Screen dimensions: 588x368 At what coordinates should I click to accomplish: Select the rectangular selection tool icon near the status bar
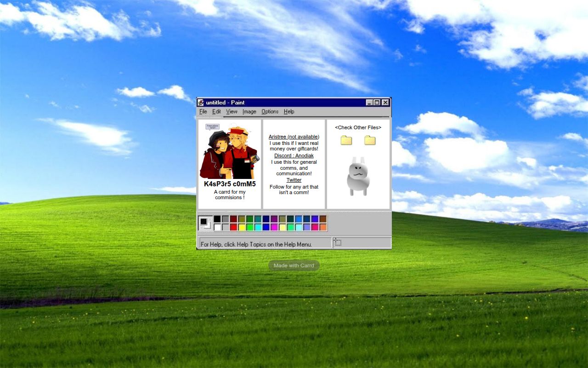click(x=338, y=242)
